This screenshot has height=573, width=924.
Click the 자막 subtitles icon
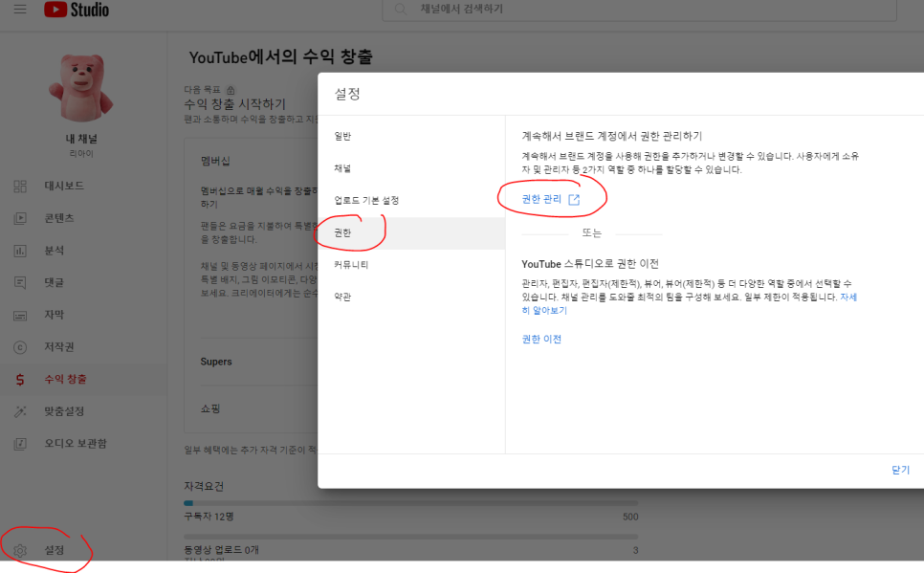[20, 316]
